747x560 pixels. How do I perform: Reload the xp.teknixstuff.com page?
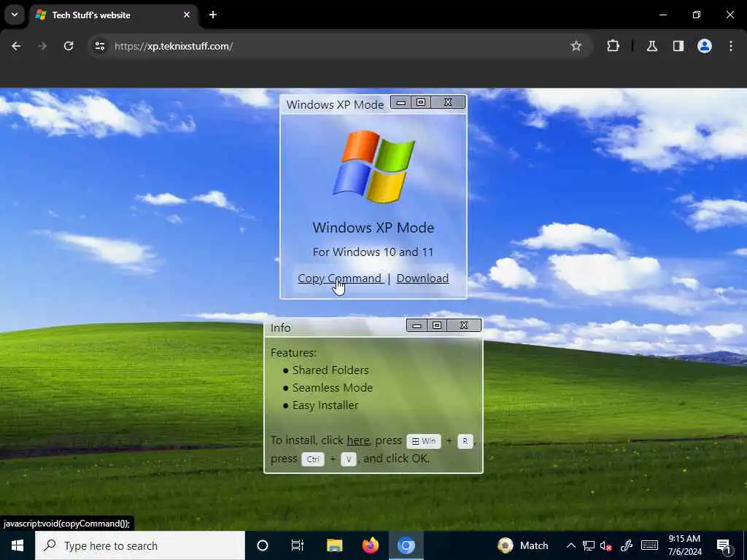[x=69, y=46]
